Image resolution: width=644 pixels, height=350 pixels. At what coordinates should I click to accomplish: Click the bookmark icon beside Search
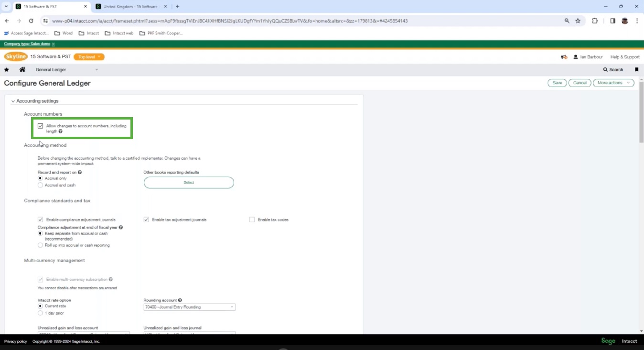pos(637,69)
